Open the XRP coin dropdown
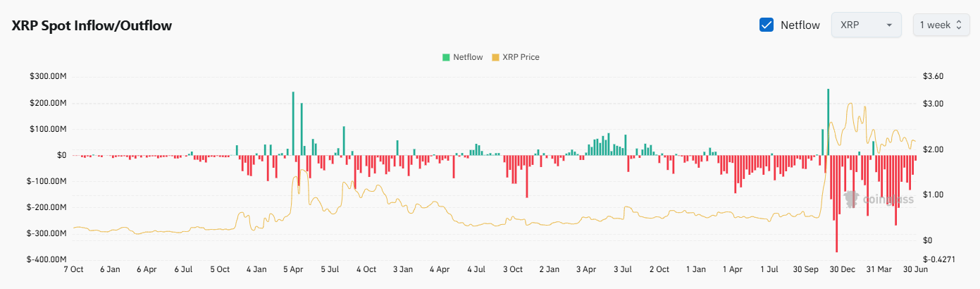Viewport: 980px width, 289px height. click(x=866, y=25)
